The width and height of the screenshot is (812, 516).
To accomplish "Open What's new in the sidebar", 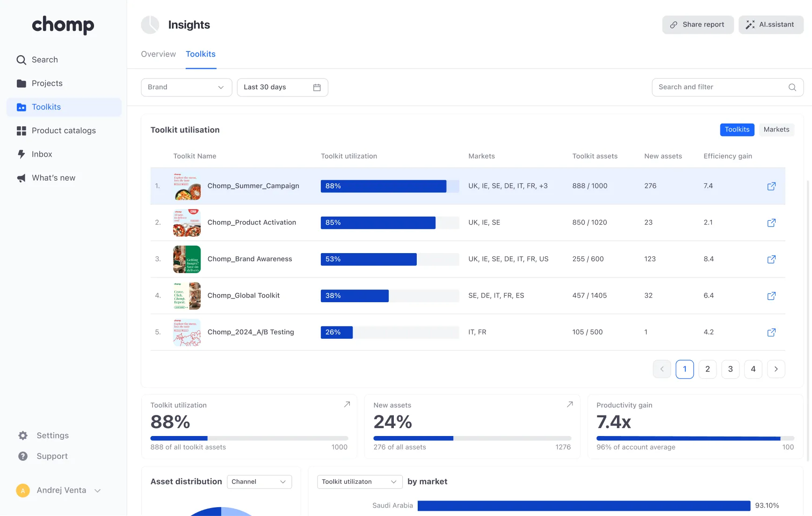I will click(x=46, y=178).
